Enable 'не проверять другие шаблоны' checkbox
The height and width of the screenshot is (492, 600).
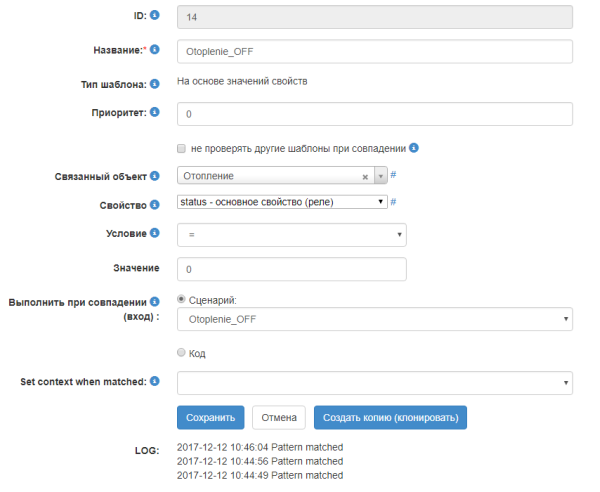(181, 148)
